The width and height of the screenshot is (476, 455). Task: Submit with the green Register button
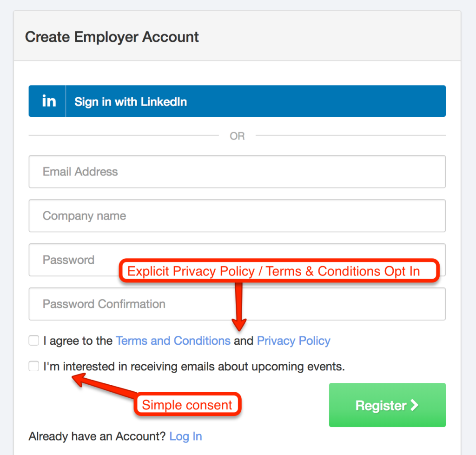pos(387,405)
